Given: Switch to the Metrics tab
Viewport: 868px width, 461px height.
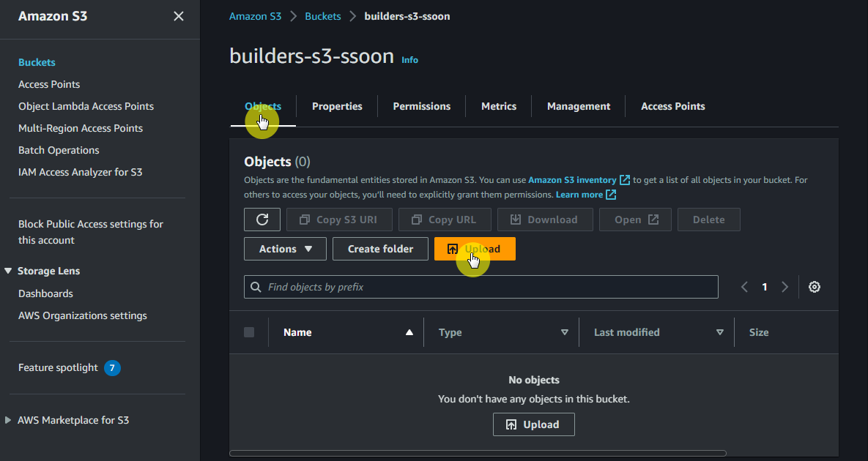Looking at the screenshot, I should click(x=499, y=106).
